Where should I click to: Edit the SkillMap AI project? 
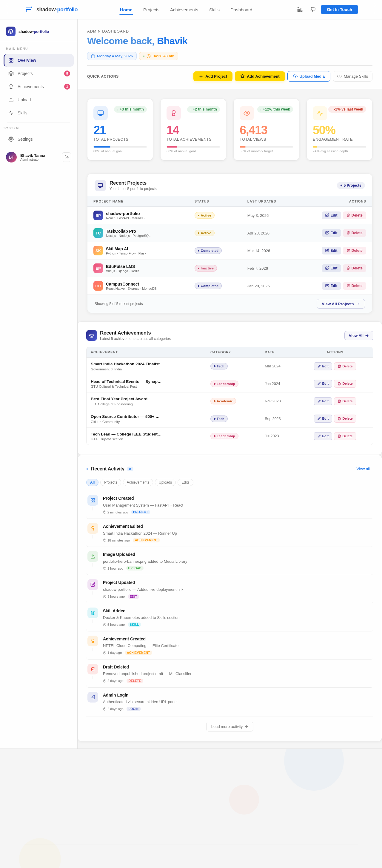tap(331, 251)
